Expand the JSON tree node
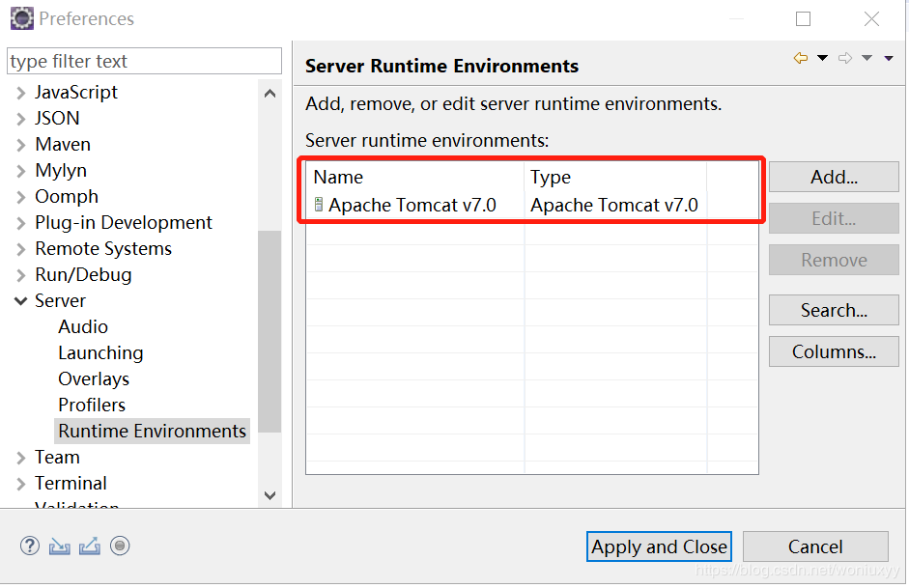909x588 pixels. click(21, 119)
